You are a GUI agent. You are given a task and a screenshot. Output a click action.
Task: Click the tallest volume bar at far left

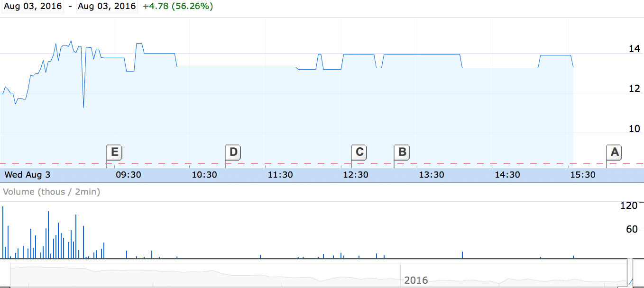point(3,232)
